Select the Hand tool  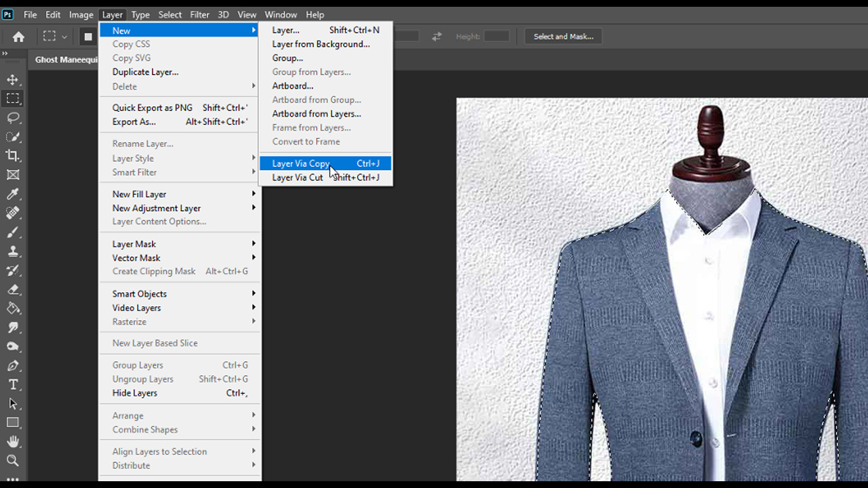pos(13,441)
